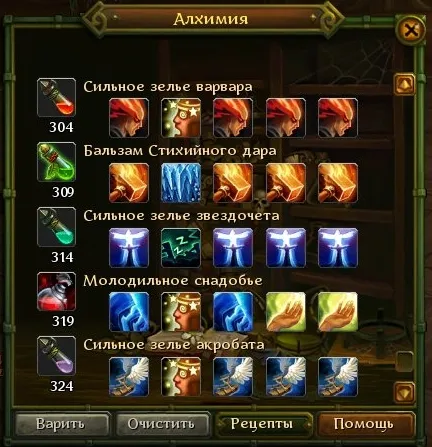Viewport: 432px width, 447px height.
Task: Click the dizzy head ingredient in barbarian recipe
Action: coord(181,118)
